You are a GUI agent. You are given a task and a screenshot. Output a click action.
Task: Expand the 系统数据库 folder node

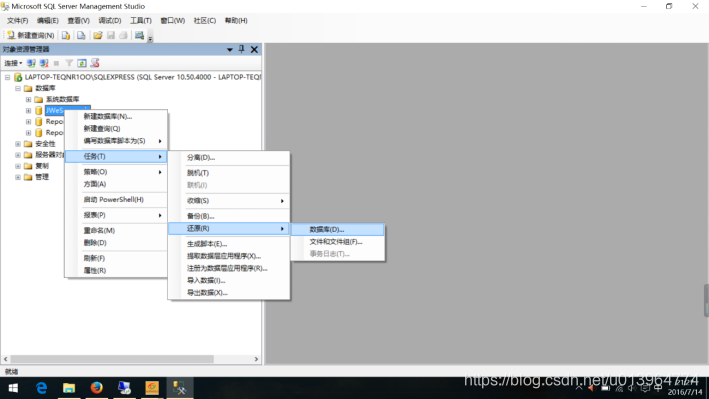28,99
